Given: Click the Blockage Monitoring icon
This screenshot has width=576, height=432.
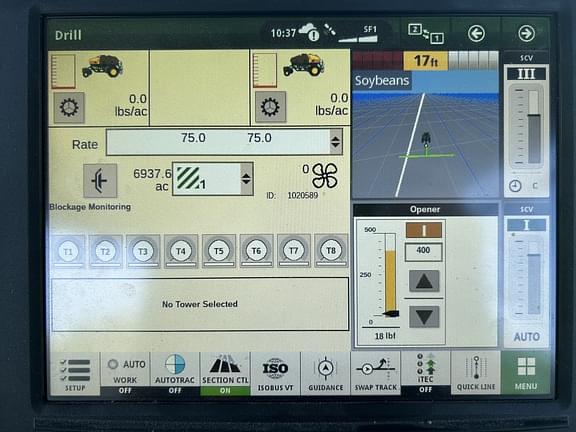Looking at the screenshot, I should (x=100, y=181).
